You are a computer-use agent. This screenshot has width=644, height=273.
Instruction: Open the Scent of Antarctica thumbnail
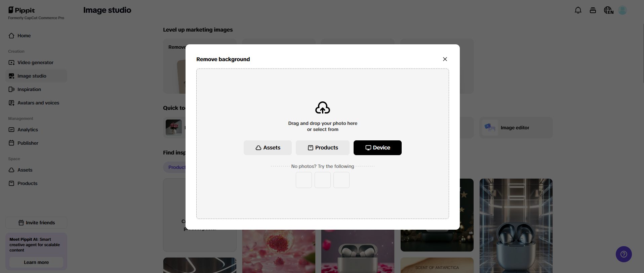click(x=437, y=265)
